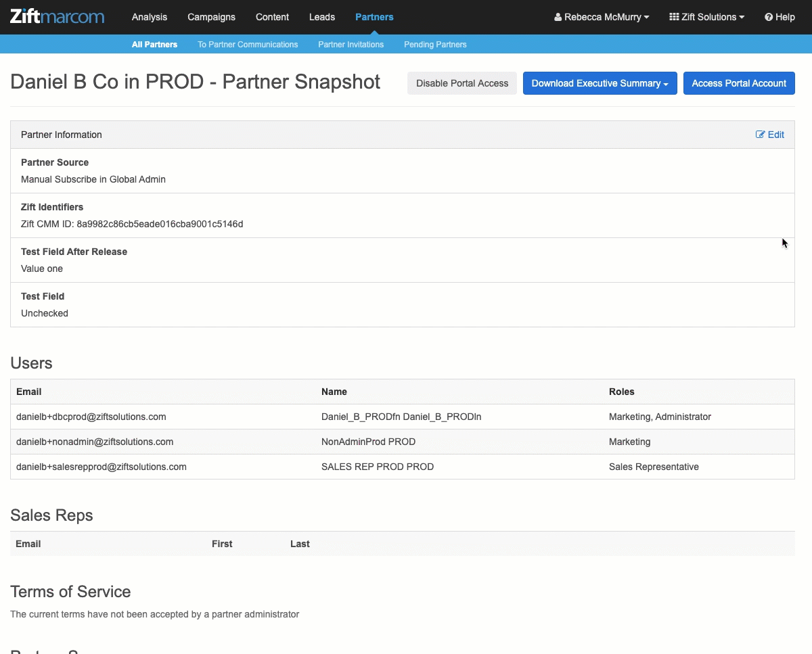This screenshot has width=812, height=654.
Task: Click the Users table Name column header
Action: coord(334,392)
